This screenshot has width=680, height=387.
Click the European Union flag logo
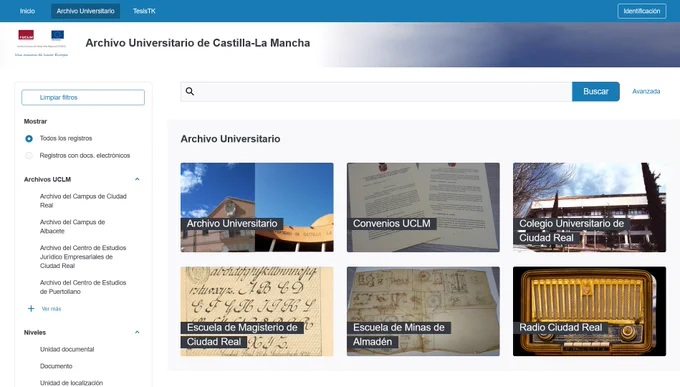pyautogui.click(x=57, y=35)
